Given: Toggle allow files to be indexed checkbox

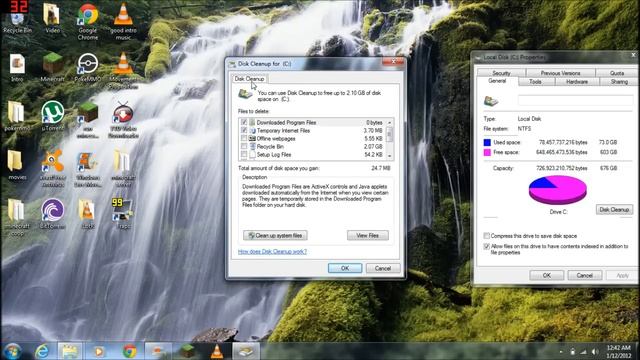Looking at the screenshot, I should (487, 247).
